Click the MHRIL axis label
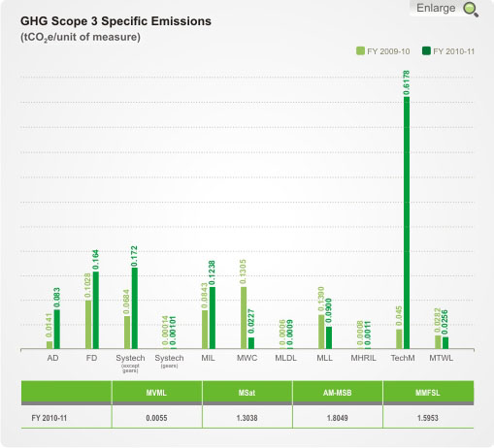Viewport: 494px width, 448px height. click(363, 358)
